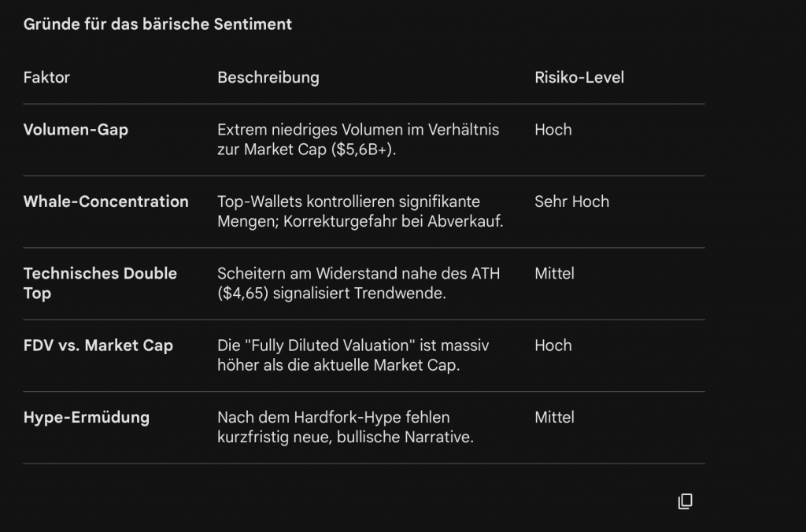This screenshot has width=806, height=532.
Task: Select the Faktor column header
Action: 46,78
